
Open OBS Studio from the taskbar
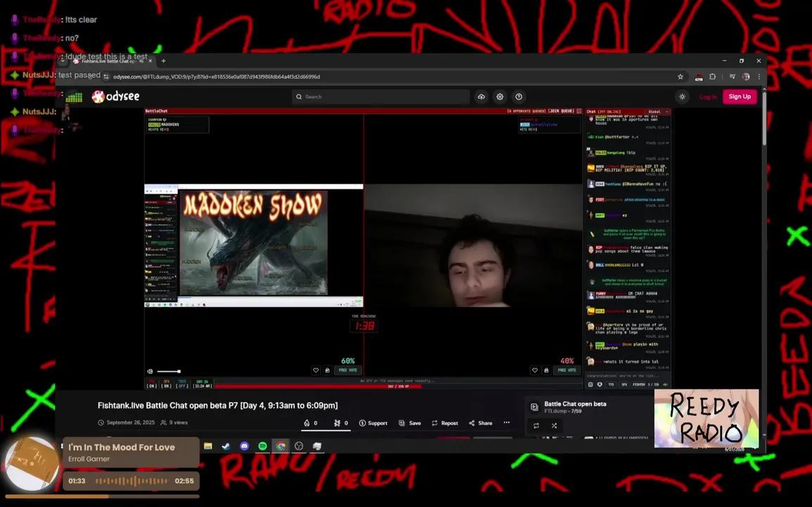tap(299, 446)
